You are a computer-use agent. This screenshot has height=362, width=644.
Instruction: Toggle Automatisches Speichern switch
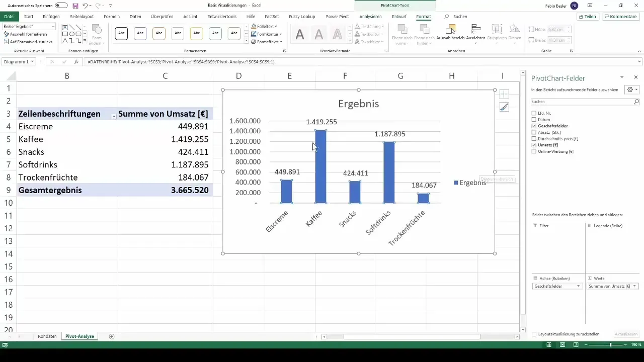pos(61,6)
